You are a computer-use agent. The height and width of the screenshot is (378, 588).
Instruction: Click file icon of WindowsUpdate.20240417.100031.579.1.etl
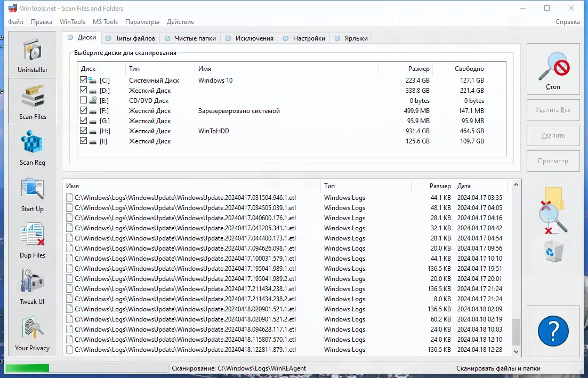pos(69,259)
